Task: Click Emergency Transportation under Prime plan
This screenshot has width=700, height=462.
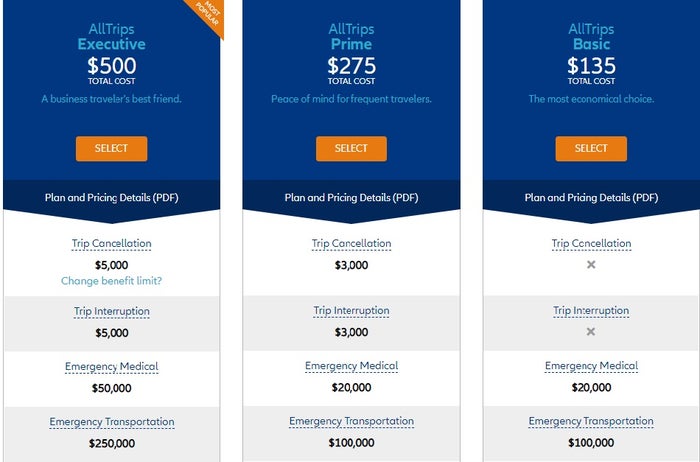Action: (x=351, y=421)
